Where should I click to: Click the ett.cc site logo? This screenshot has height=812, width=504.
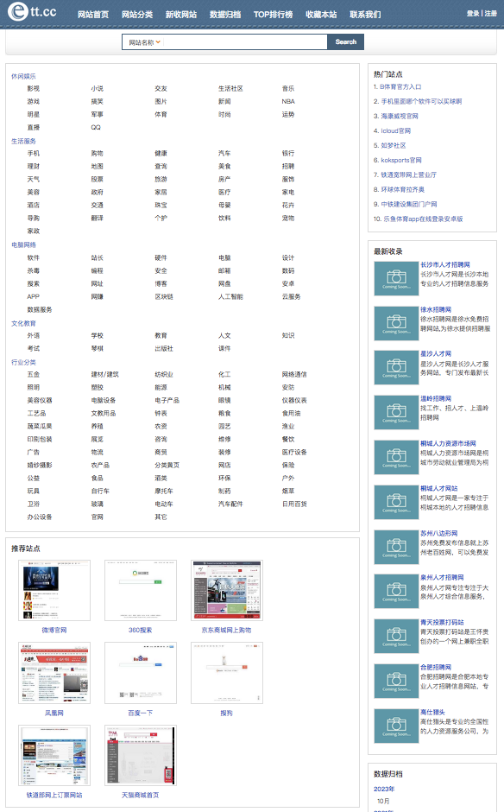pos(32,11)
